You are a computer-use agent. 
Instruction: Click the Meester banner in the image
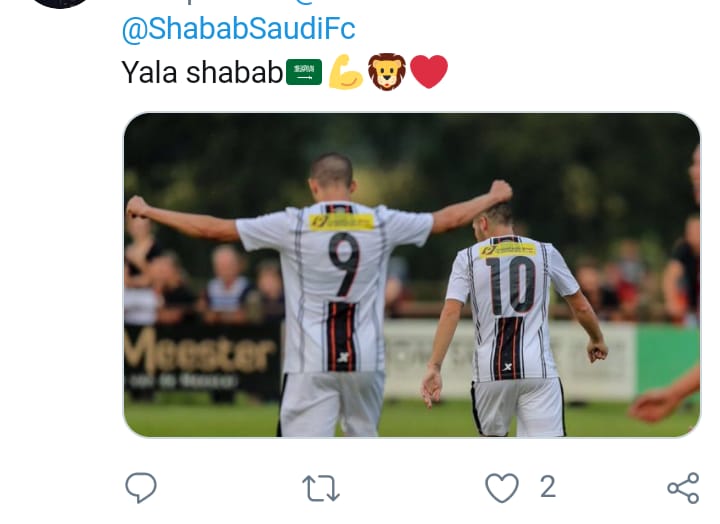pyautogui.click(x=202, y=358)
